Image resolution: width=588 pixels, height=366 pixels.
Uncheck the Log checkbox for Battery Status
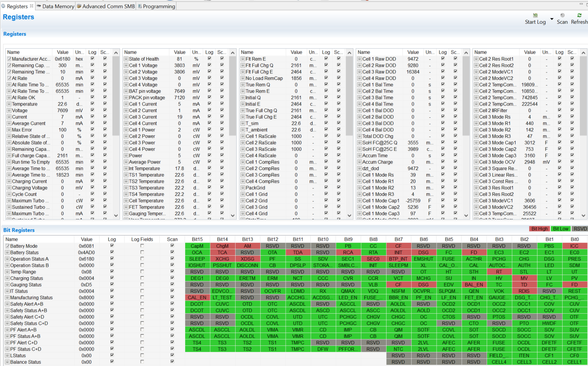click(112, 253)
